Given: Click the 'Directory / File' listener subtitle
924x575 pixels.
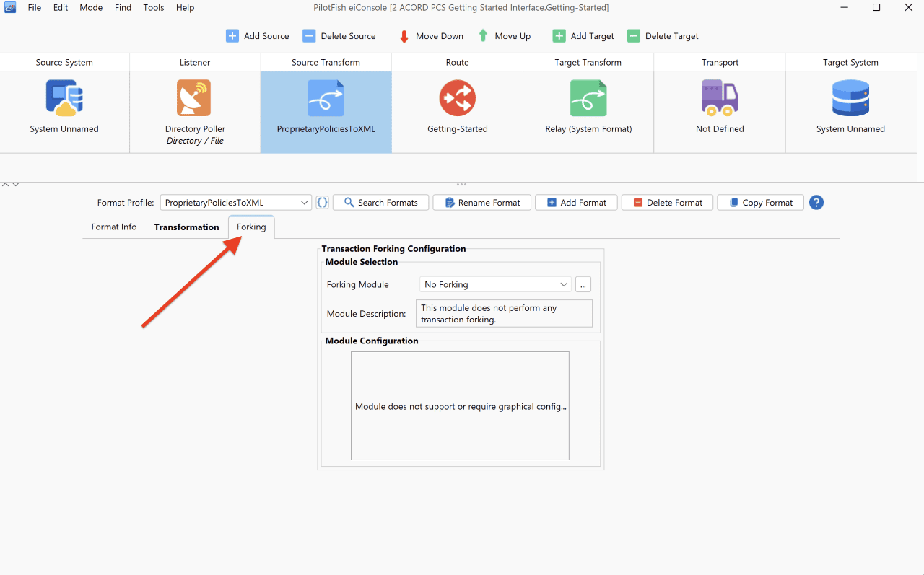Looking at the screenshot, I should 195,141.
